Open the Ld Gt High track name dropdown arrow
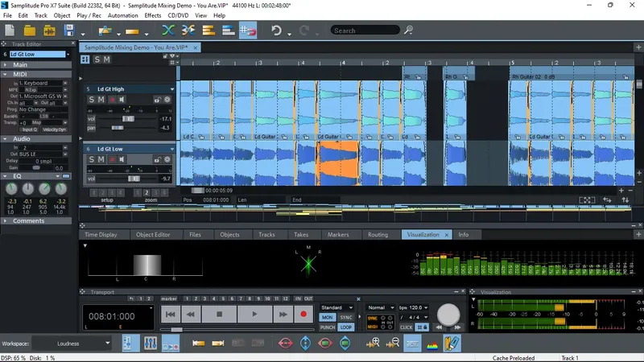This screenshot has height=362, width=644. 172,89
